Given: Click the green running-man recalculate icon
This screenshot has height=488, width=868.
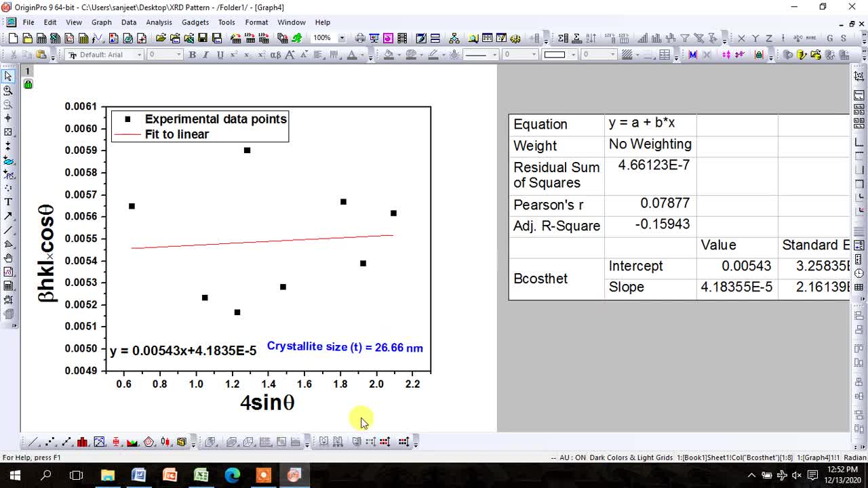Looking at the screenshot, I should (297, 39).
